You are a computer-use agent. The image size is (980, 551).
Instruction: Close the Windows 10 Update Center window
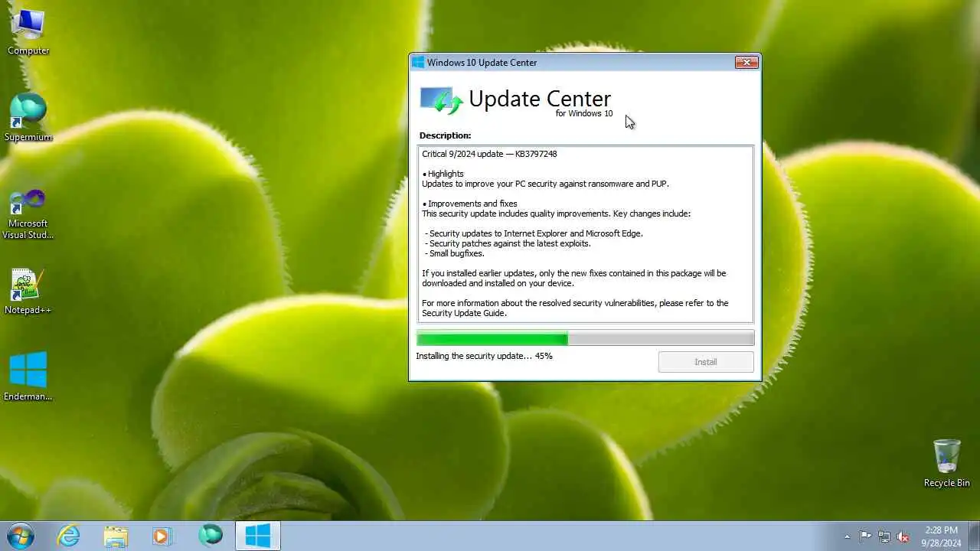(x=746, y=62)
